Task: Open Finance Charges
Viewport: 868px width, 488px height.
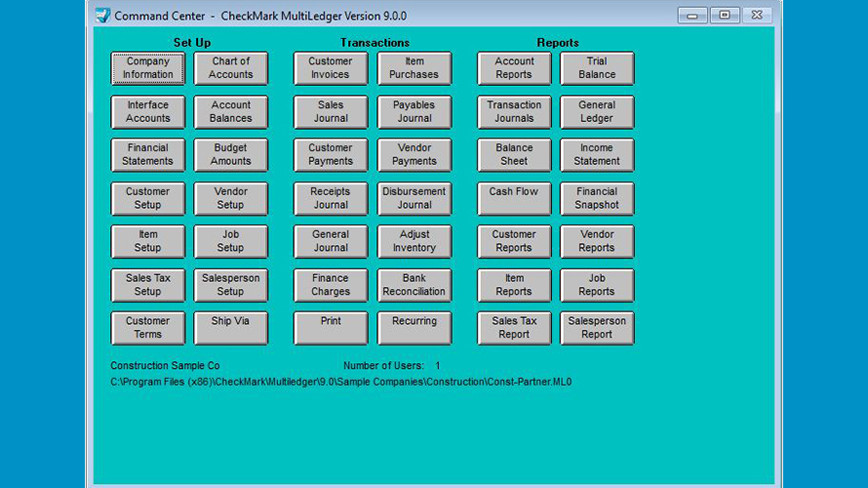Action: (x=331, y=285)
